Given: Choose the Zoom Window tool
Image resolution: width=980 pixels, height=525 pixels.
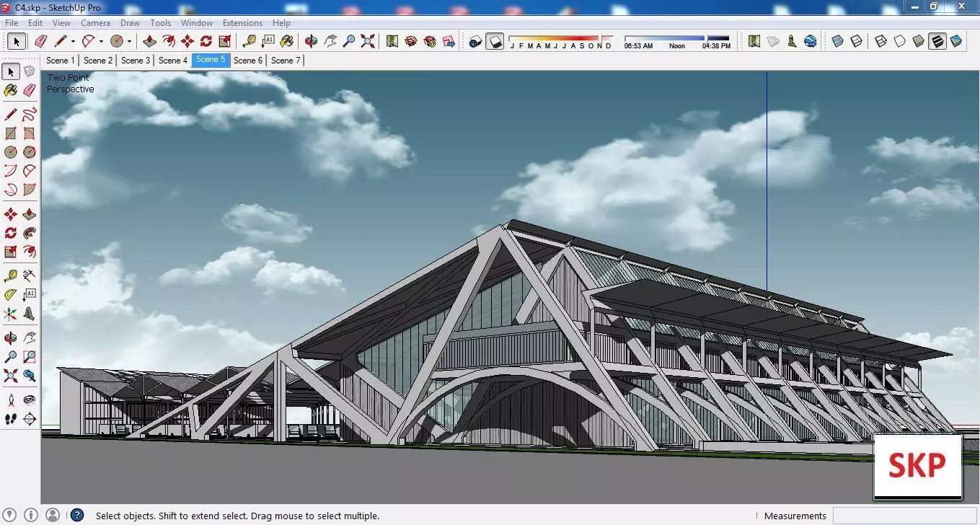Looking at the screenshot, I should click(x=30, y=357).
